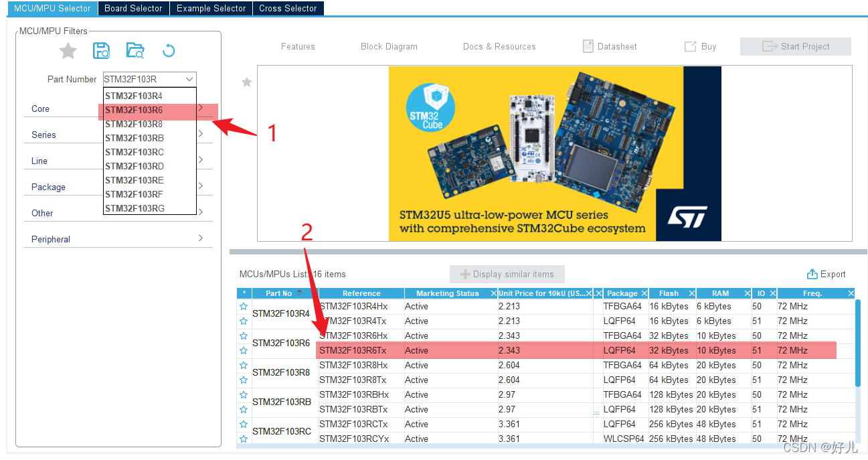Image resolution: width=868 pixels, height=460 pixels.
Task: Open the Datasheet label
Action: pos(617,46)
